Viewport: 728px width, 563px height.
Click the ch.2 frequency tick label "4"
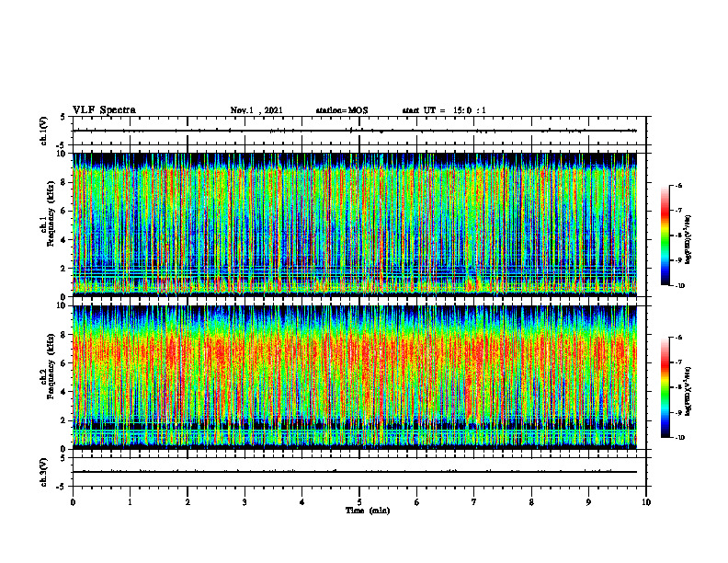pyautogui.click(x=63, y=393)
